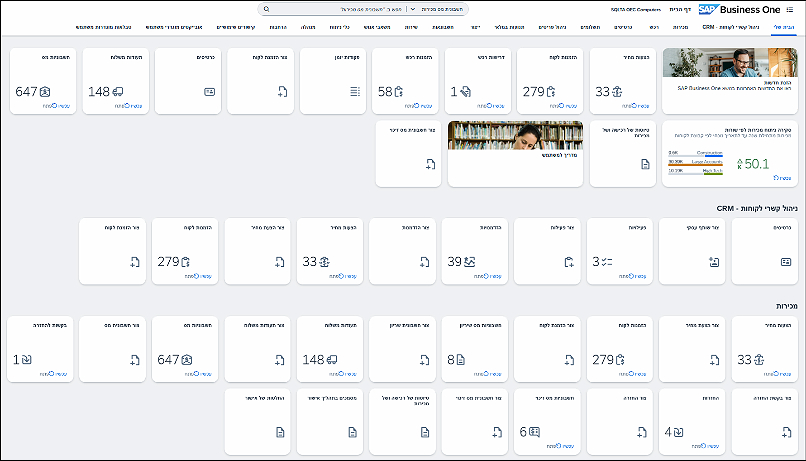Image resolution: width=806 pixels, height=461 pixels.
Task: Switch to the מכירות tab
Action: [679, 26]
